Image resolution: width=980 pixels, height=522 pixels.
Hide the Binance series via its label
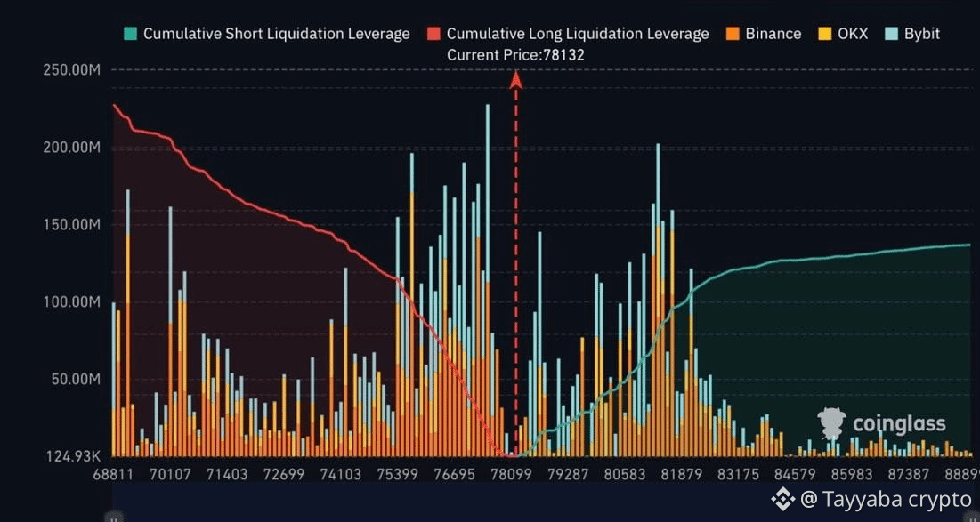pyautogui.click(x=773, y=34)
